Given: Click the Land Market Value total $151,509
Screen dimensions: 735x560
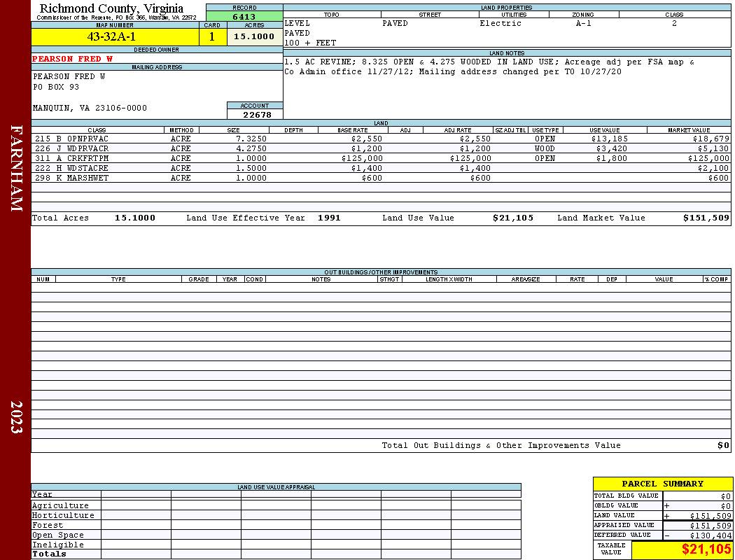Looking at the screenshot, I should 706,218.
